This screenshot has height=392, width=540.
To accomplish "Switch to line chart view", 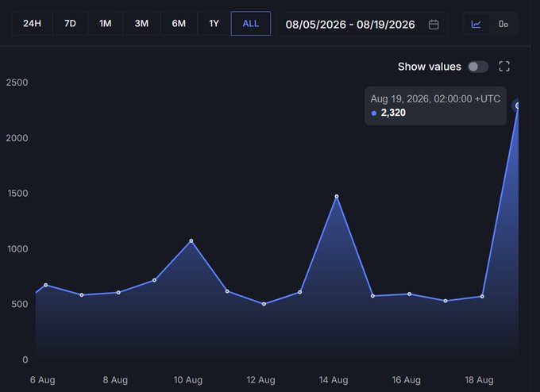I will (x=476, y=24).
